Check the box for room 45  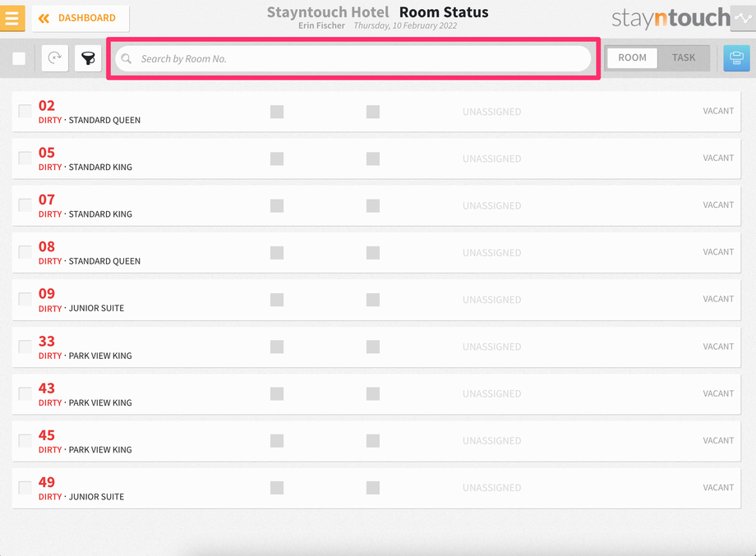[25, 440]
